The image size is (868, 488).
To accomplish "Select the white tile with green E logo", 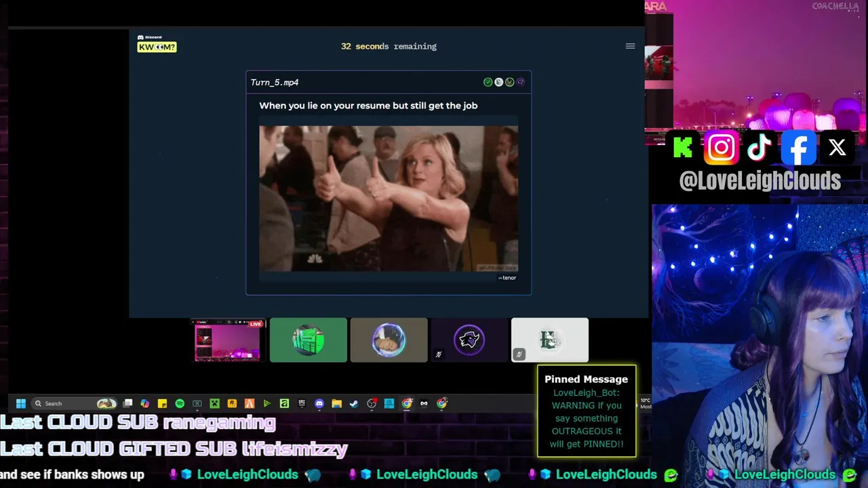I will [550, 340].
